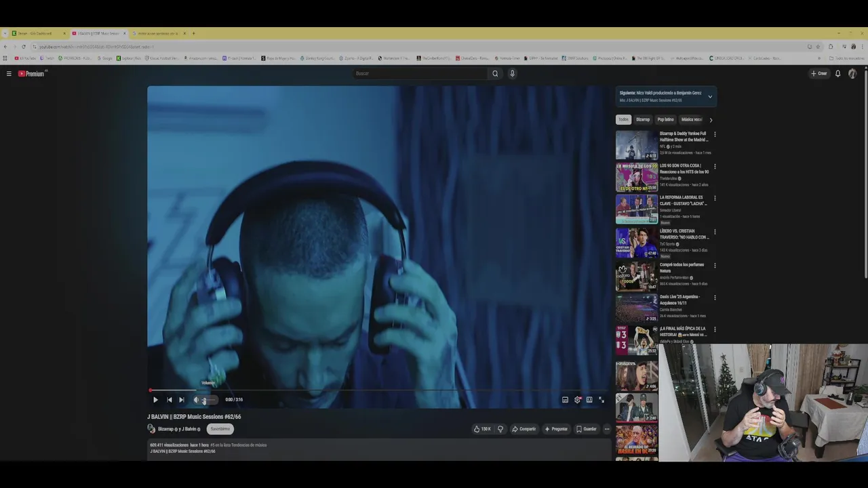The height and width of the screenshot is (488, 868).
Task: Click the Suscribirme button
Action: (220, 429)
